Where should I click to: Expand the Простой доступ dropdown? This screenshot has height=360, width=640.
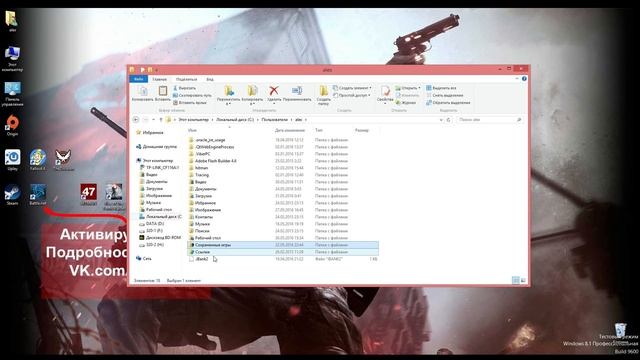pyautogui.click(x=351, y=96)
